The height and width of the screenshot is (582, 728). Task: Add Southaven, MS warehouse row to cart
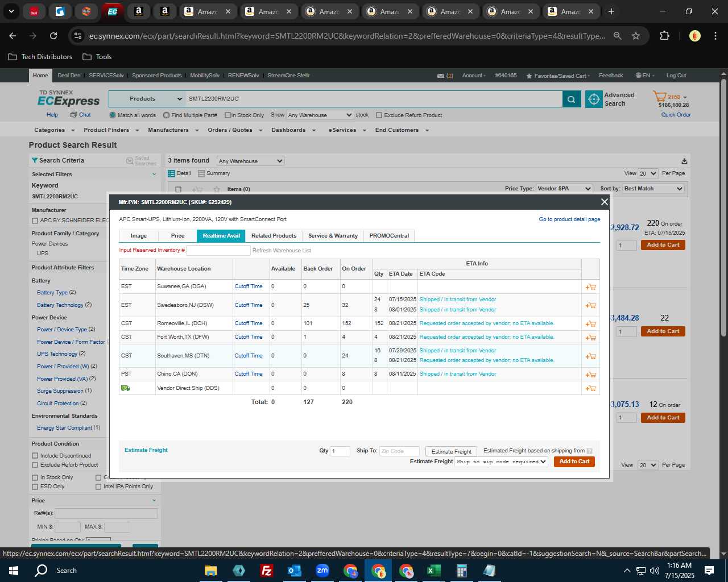click(590, 356)
